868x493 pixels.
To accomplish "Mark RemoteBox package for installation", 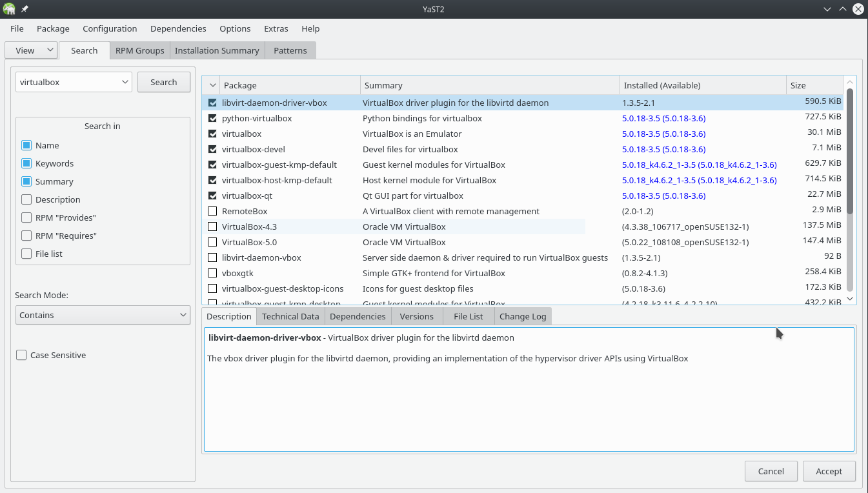I will pyautogui.click(x=212, y=211).
